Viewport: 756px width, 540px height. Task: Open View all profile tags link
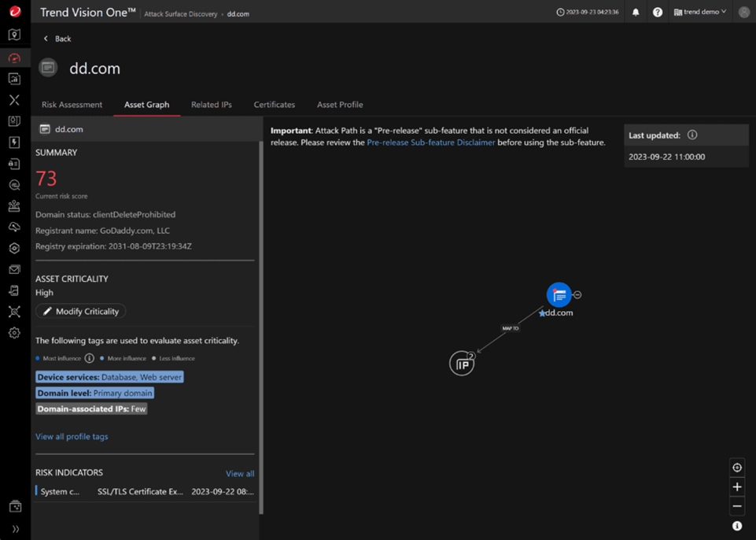[72, 436]
